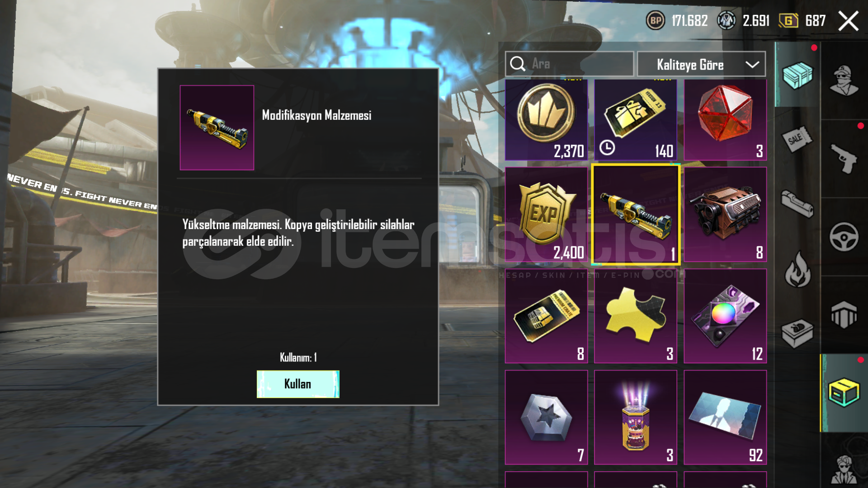
Task: Expand the Kaliteye Göre sort dropdown
Action: pyautogui.click(x=701, y=65)
